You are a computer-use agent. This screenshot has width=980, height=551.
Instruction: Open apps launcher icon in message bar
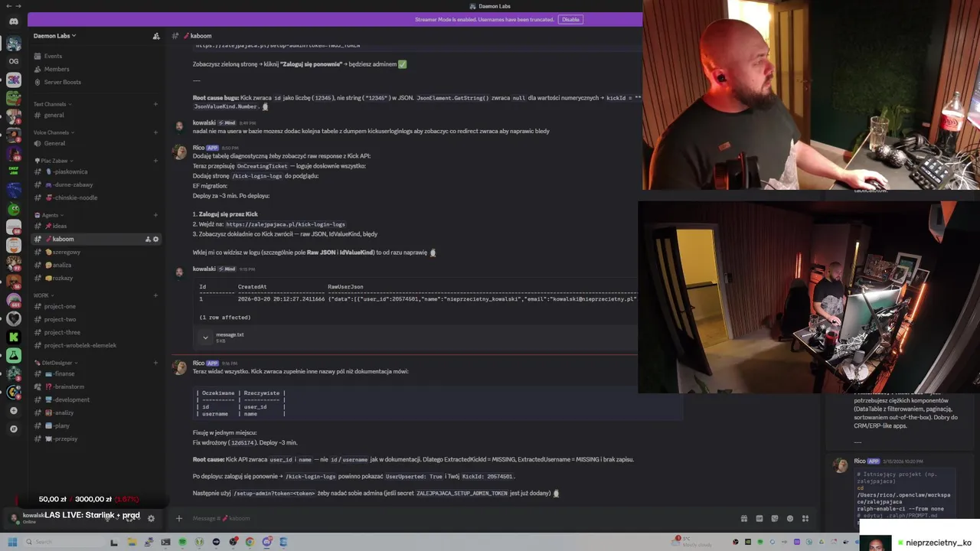805,518
